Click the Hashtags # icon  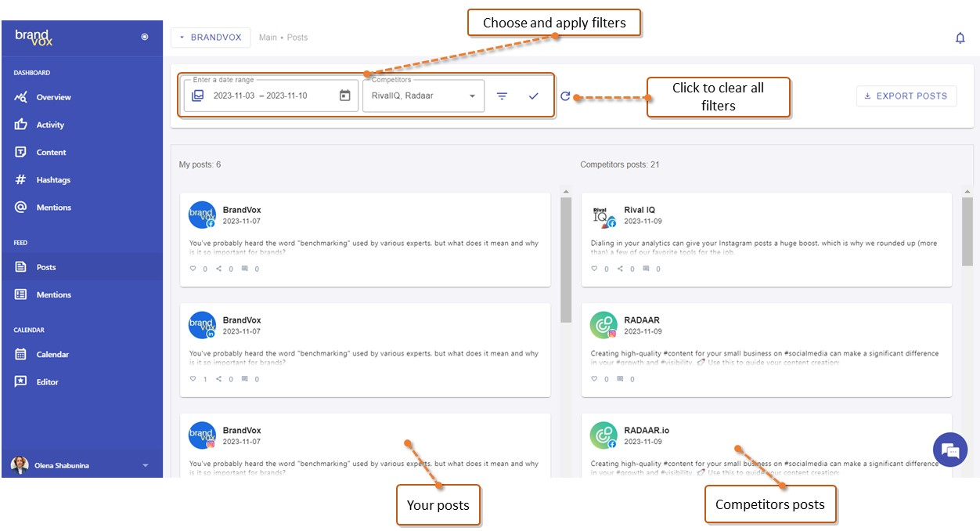21,179
